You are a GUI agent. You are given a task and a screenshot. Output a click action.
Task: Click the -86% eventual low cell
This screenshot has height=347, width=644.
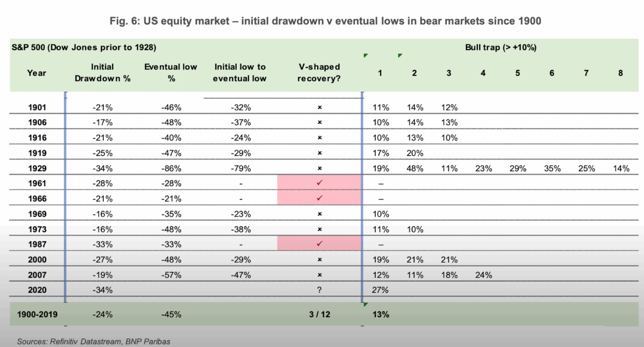[171, 168]
